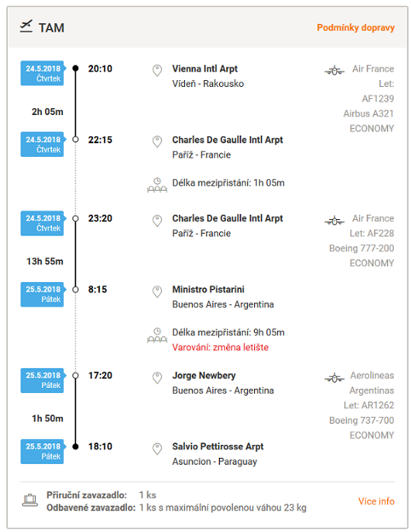This screenshot has width=411, height=532.
Task: Click the takeoff plane icon beside TAM
Action: pos(26,26)
